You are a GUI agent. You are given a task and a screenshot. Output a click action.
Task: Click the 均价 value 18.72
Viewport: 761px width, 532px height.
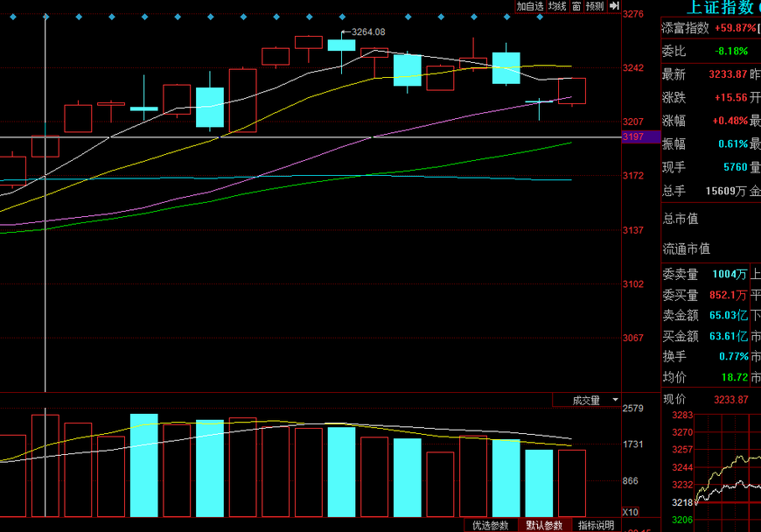click(735, 377)
